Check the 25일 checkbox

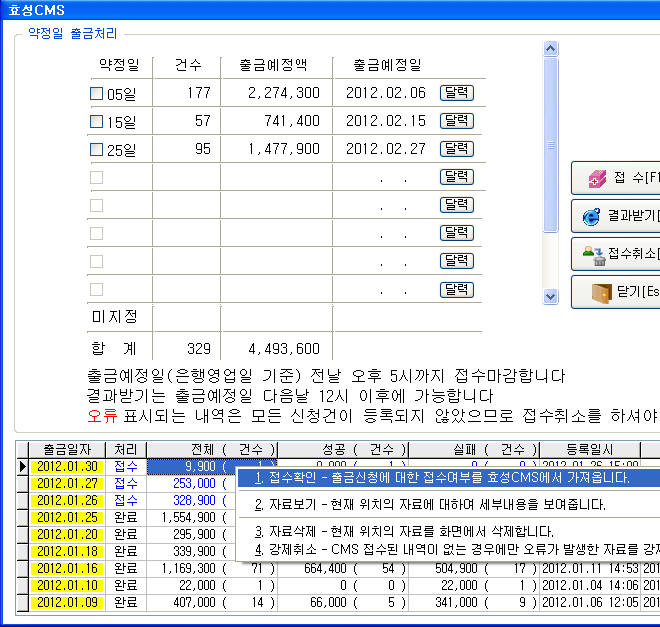click(96, 149)
